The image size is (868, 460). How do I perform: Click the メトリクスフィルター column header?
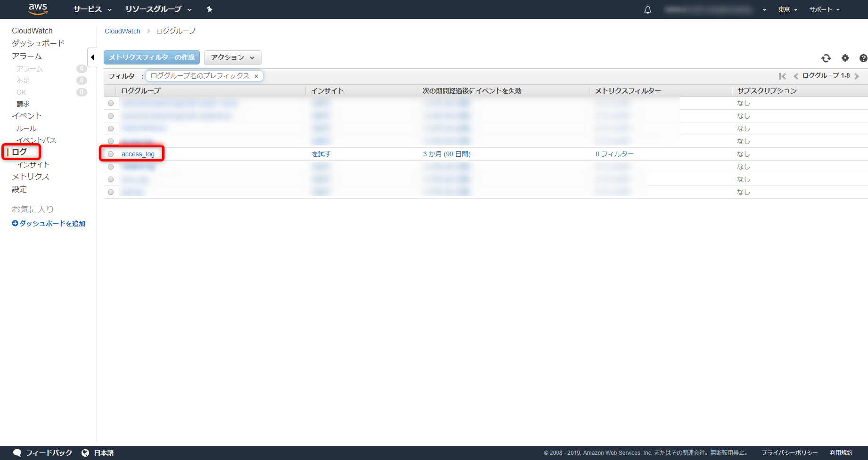click(x=628, y=91)
